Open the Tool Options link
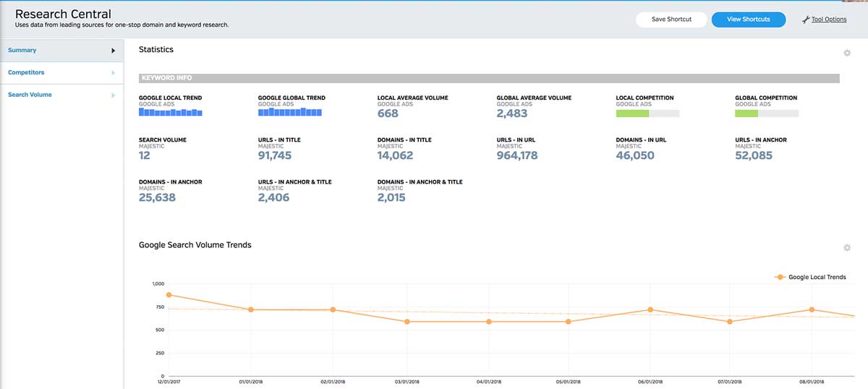 point(829,20)
